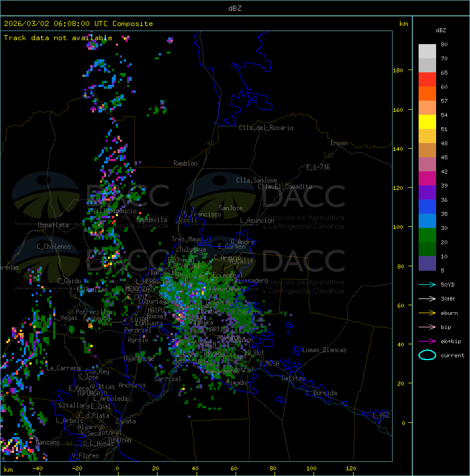Click the 'C_Chilenos' map label

(54, 246)
